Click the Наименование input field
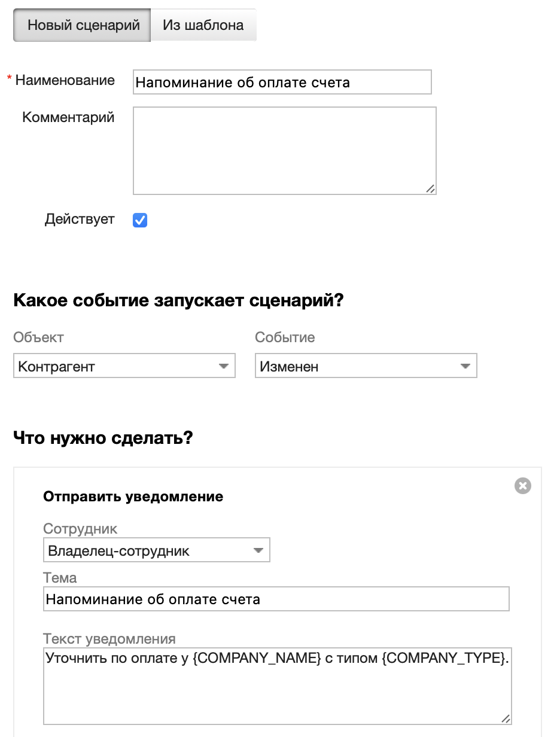The height and width of the screenshot is (737, 560). (x=282, y=82)
